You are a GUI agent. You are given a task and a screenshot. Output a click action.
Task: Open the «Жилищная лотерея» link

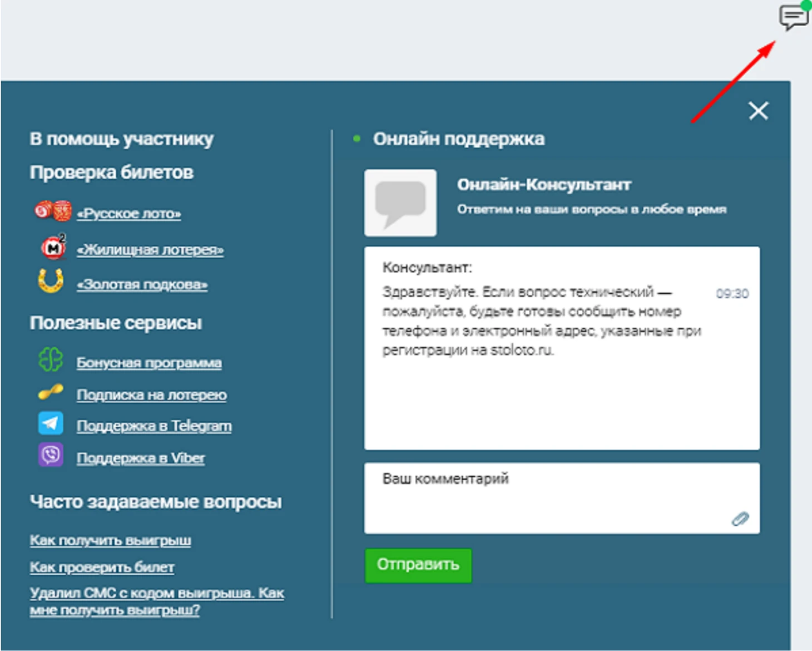(150, 250)
